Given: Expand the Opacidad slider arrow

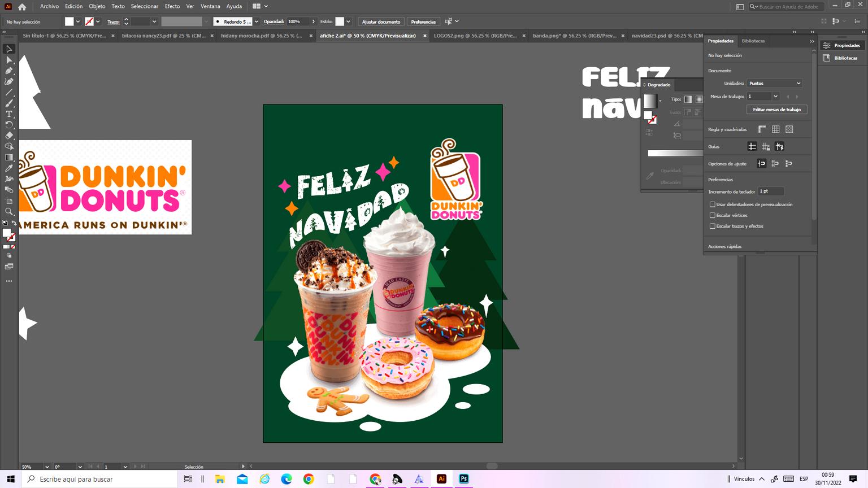Looking at the screenshot, I should click(x=313, y=21).
